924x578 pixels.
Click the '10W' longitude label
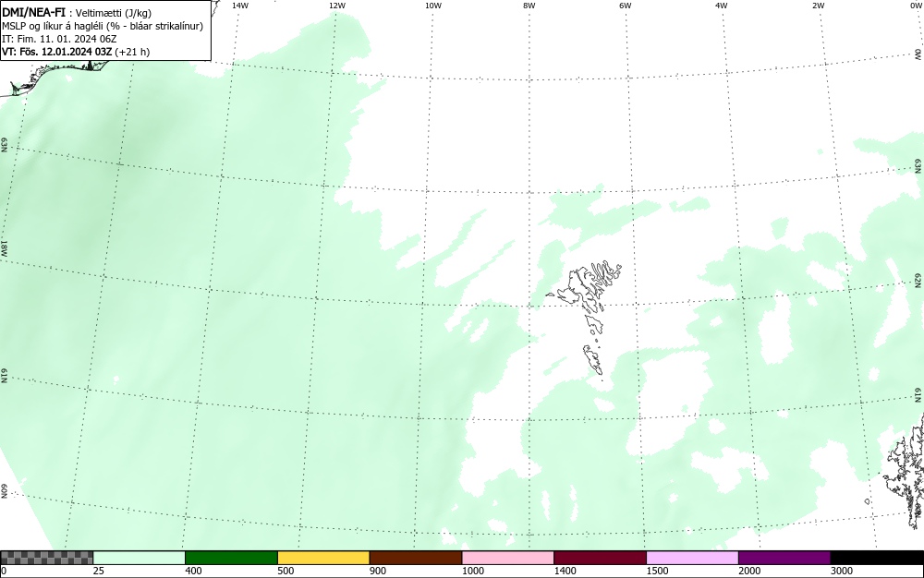(433, 6)
